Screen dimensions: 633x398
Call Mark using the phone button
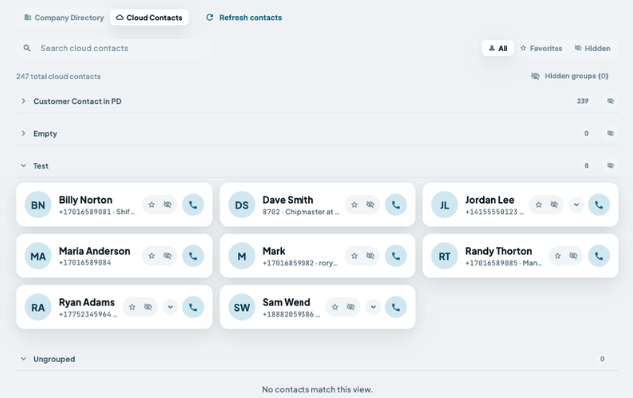pos(396,256)
